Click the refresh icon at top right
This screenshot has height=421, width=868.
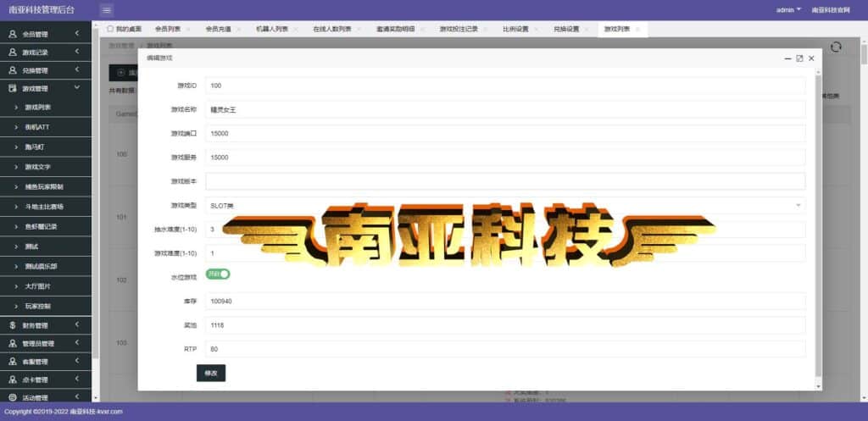(836, 47)
